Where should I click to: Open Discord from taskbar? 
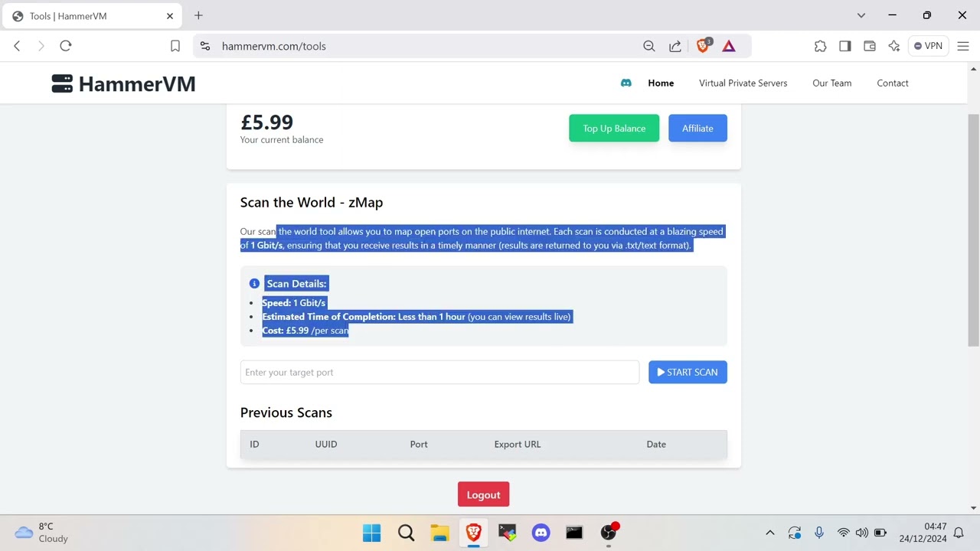(541, 533)
